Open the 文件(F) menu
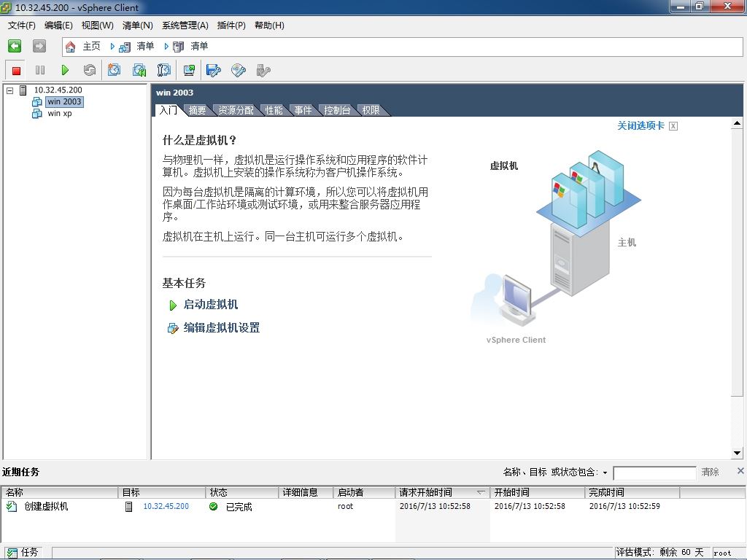The height and width of the screenshot is (560, 747). [x=21, y=26]
